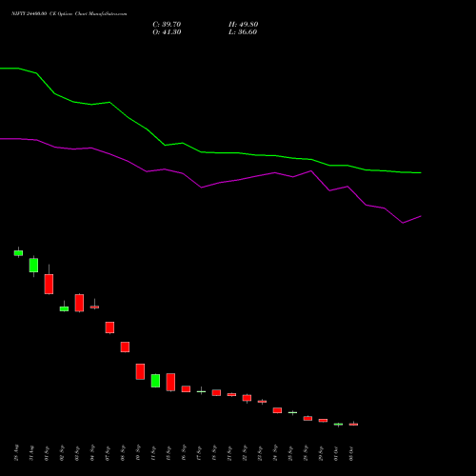The width and height of the screenshot is (476, 476).
Task: Click the '02 Sep' date label
Action: click(62, 453)
